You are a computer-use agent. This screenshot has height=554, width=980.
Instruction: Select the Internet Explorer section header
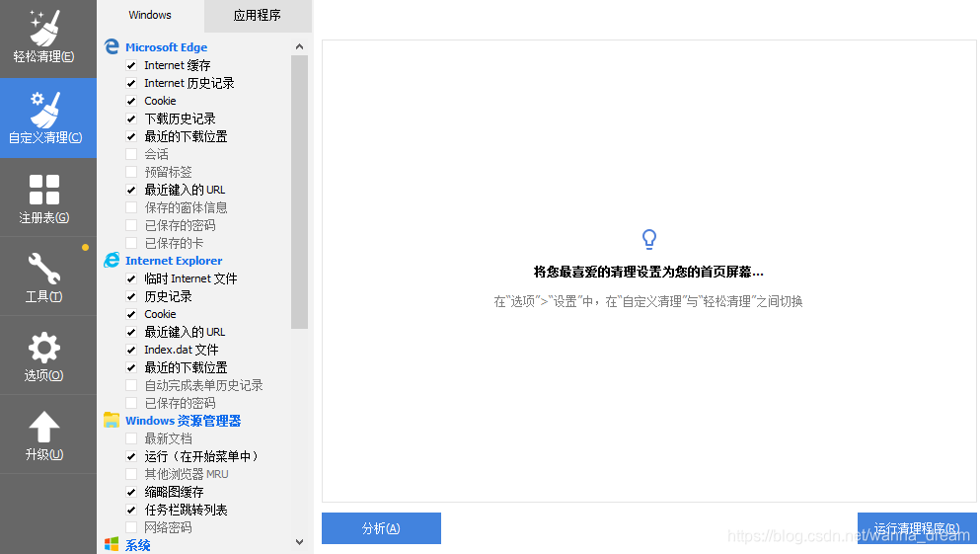174,261
